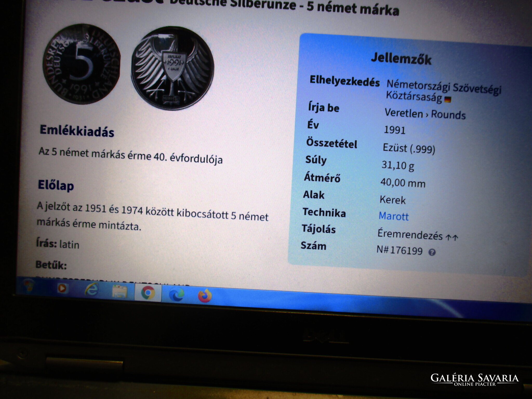Select the Összetétel label
Screen dimensions: 532x399
point(332,143)
